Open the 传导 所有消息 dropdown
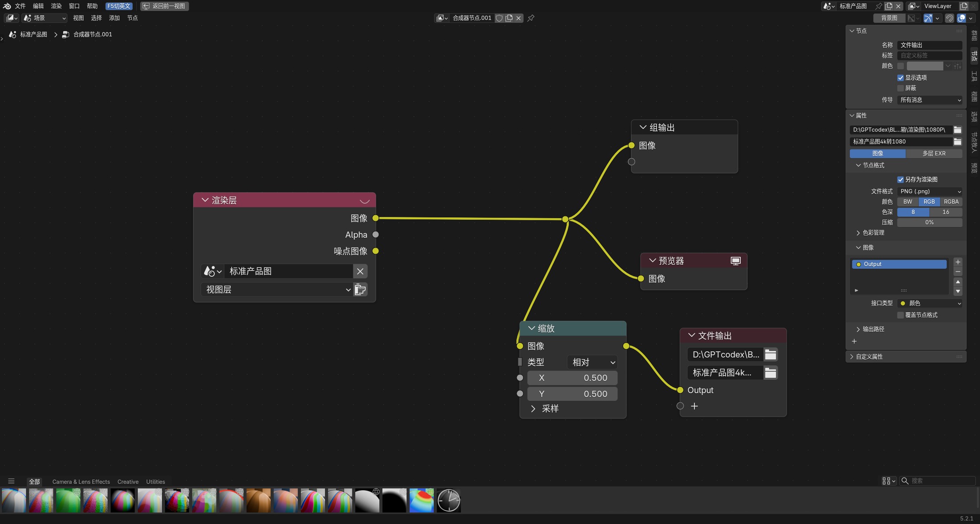Viewport: 980px width, 524px height. (930, 100)
